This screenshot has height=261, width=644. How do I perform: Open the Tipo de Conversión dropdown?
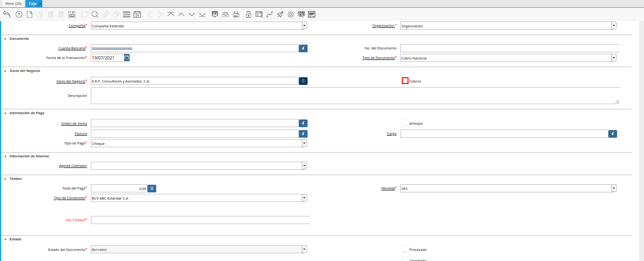(x=304, y=198)
